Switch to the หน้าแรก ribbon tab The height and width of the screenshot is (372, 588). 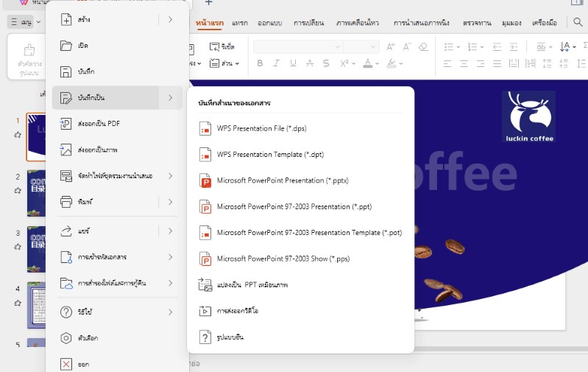point(210,23)
